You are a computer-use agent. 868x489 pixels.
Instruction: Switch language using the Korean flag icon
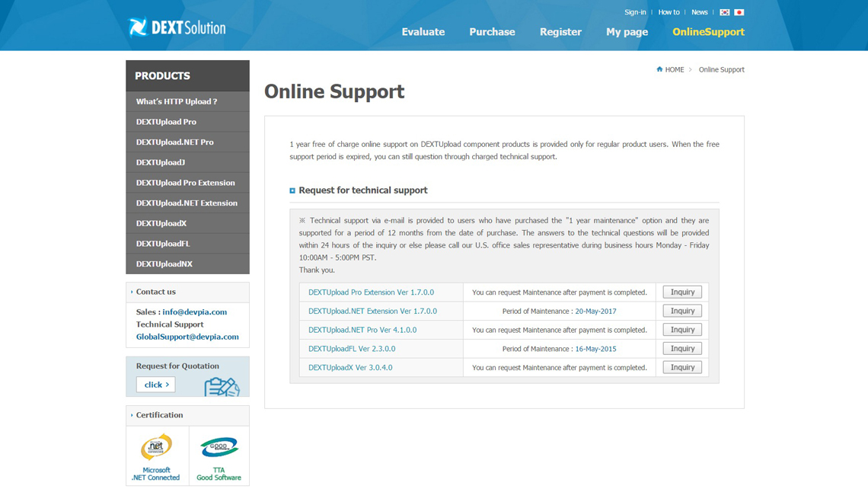(725, 12)
